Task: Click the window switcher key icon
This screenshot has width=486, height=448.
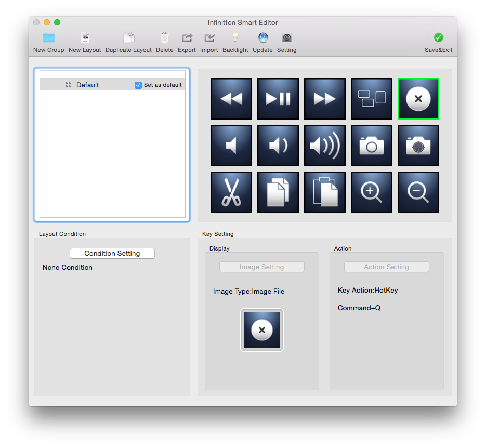Action: point(372,99)
